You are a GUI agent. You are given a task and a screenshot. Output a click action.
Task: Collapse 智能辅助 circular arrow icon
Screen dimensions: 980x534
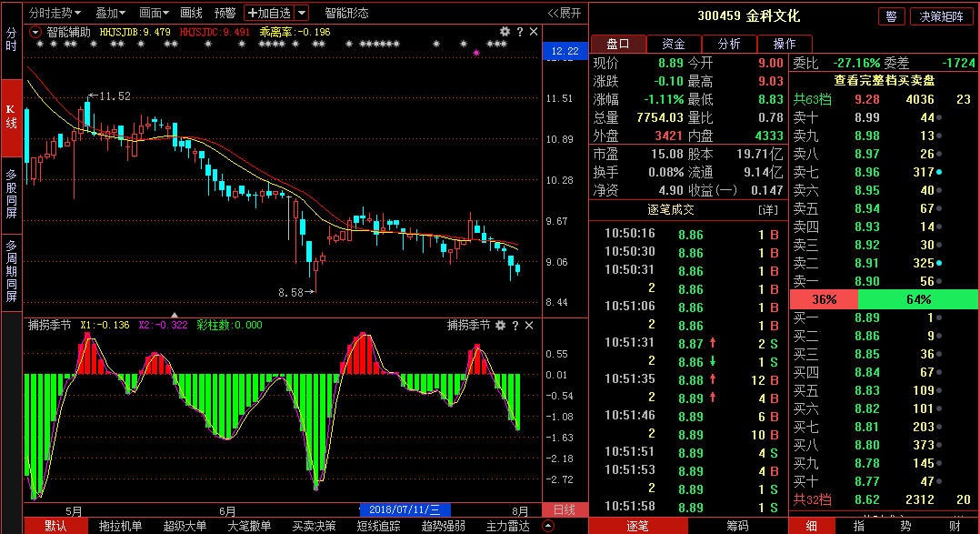pyautogui.click(x=35, y=32)
